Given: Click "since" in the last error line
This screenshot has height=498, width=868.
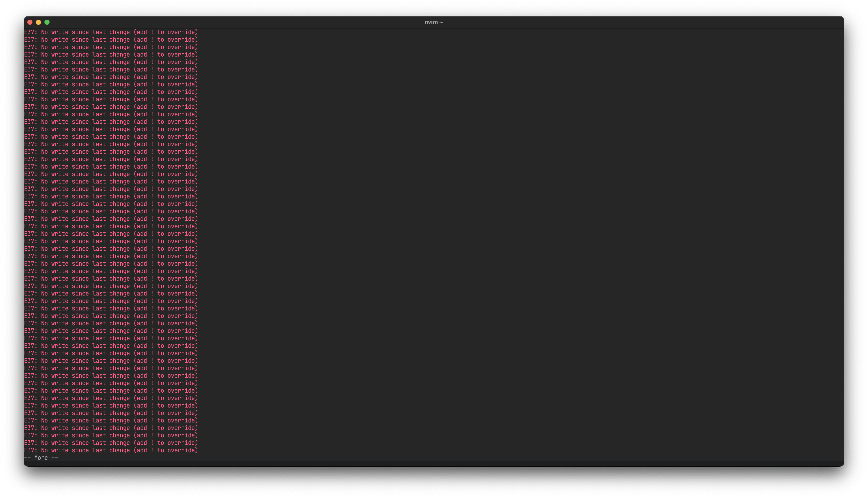Looking at the screenshot, I should (x=81, y=450).
